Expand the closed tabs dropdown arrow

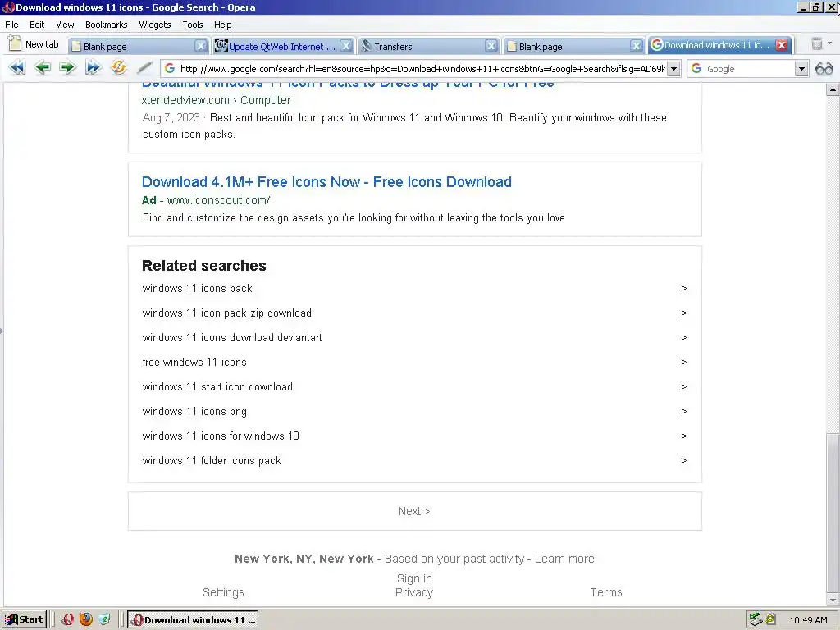tap(830, 43)
